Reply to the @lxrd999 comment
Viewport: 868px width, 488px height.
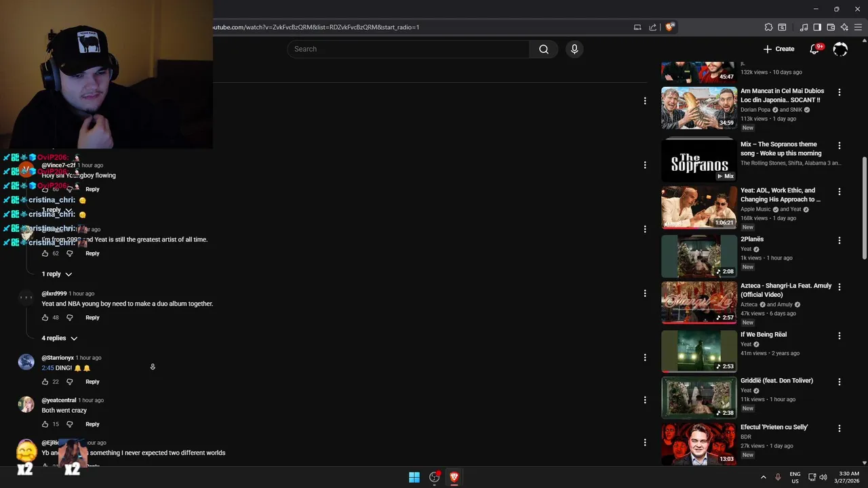point(92,317)
